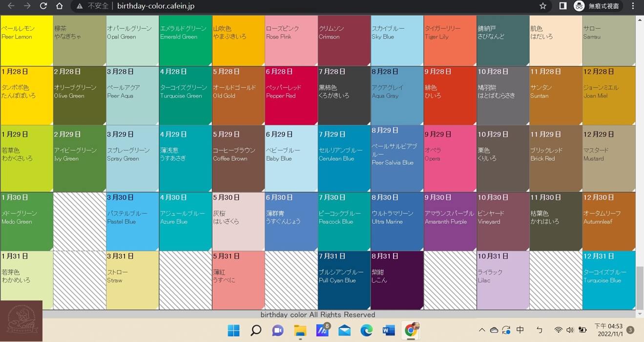Open Word from the taskbar
The width and height of the screenshot is (644, 342).
click(x=389, y=331)
